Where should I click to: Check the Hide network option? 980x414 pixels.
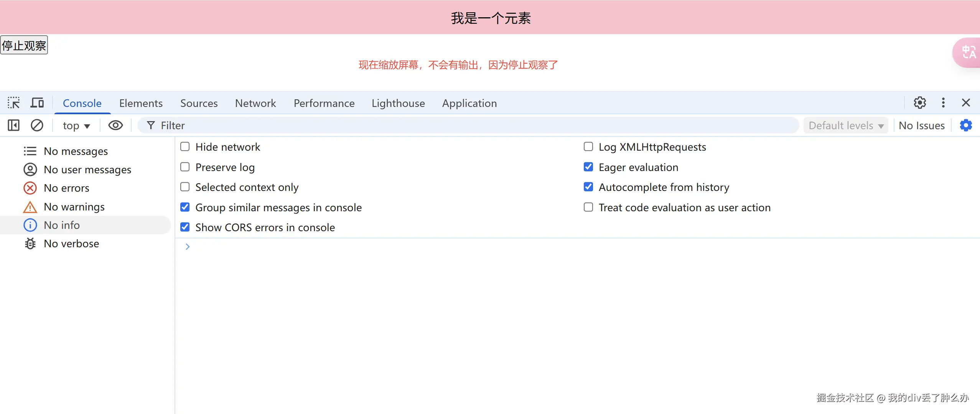coord(185,147)
